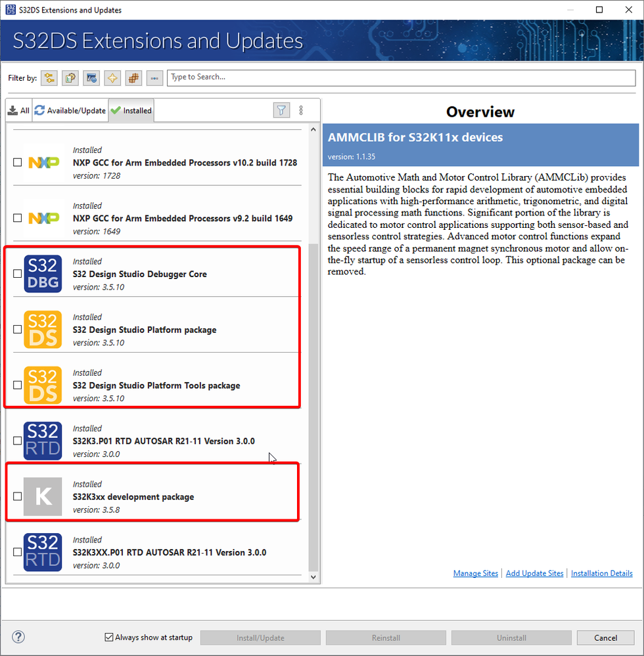Click the NXP logo of GCC v10.2
This screenshot has height=656, width=644.
[x=43, y=162]
